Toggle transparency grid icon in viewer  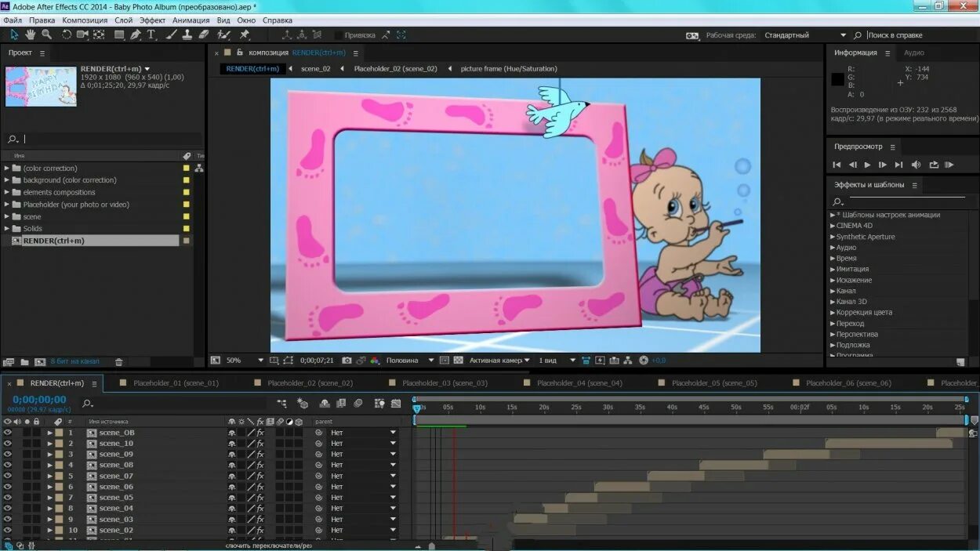tap(459, 361)
